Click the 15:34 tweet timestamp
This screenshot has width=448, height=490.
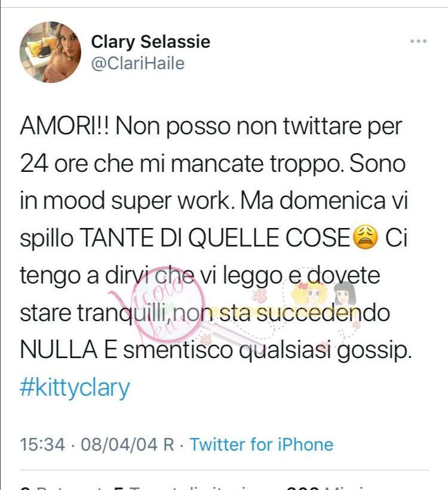(42, 445)
